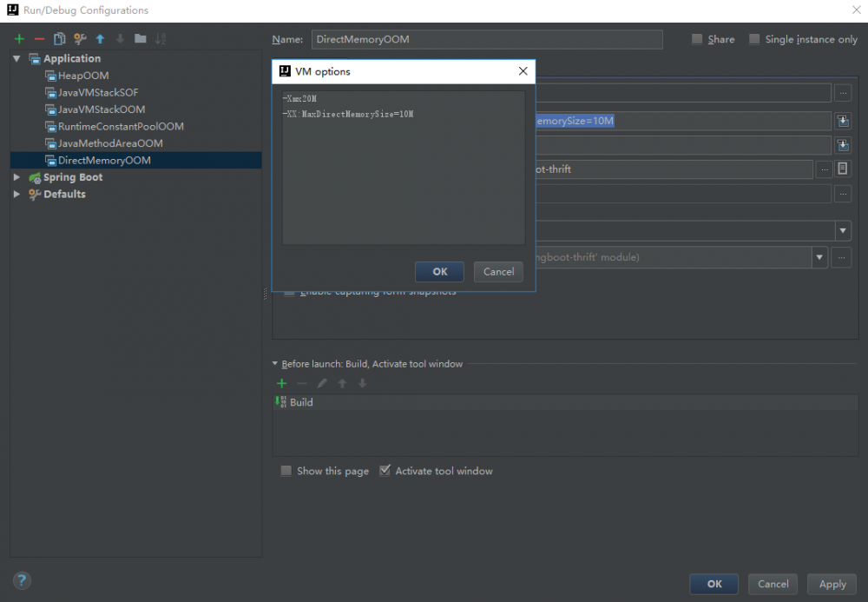
Task: Move configuration down arrow in top toolbar
Action: pyautogui.click(x=120, y=39)
